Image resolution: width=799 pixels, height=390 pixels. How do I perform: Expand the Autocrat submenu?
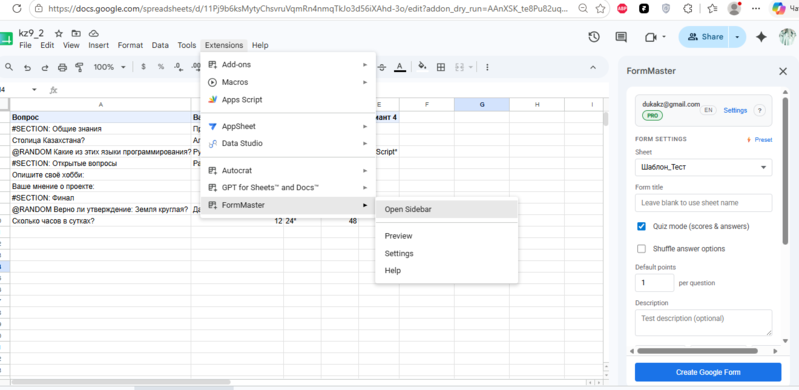[x=287, y=170]
